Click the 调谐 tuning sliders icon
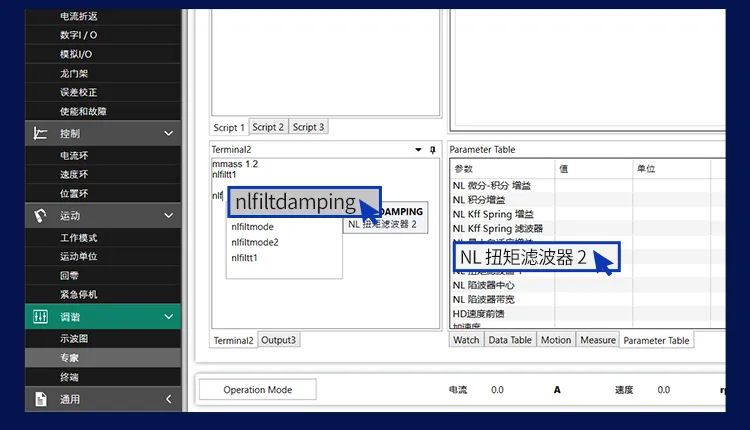Screen dimensions: 750x430 point(40,317)
